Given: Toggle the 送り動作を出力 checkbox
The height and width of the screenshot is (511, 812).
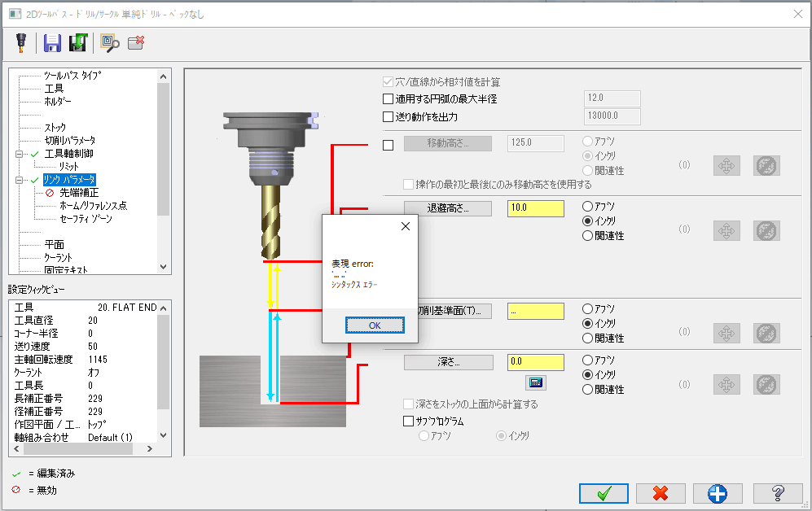Looking at the screenshot, I should coord(388,116).
